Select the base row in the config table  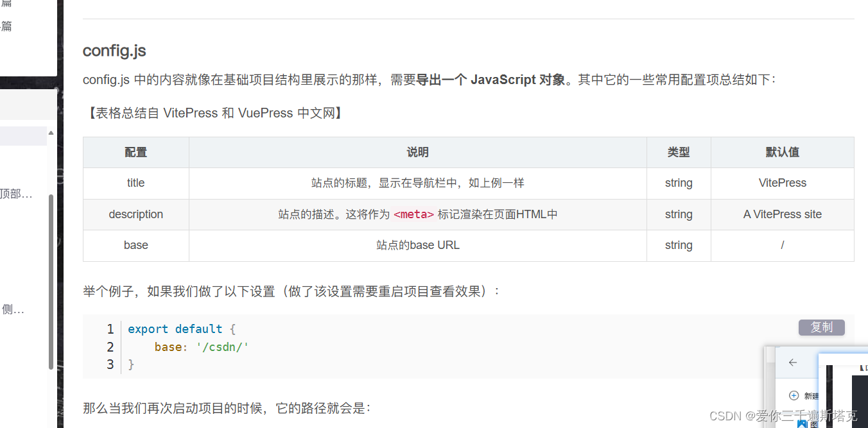[135, 245]
